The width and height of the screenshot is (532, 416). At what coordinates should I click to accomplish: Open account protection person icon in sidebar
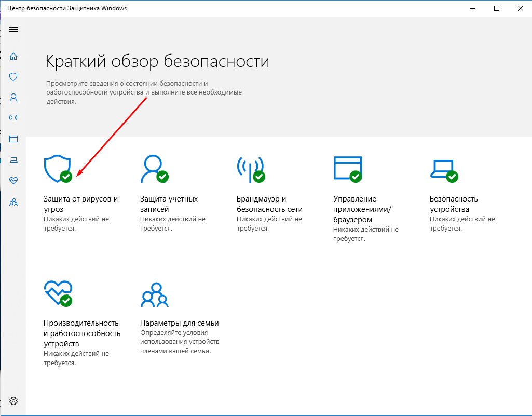[13, 98]
